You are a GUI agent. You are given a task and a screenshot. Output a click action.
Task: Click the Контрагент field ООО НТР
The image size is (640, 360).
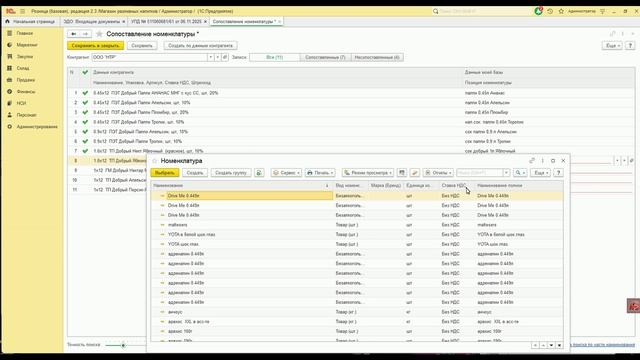(x=150, y=57)
